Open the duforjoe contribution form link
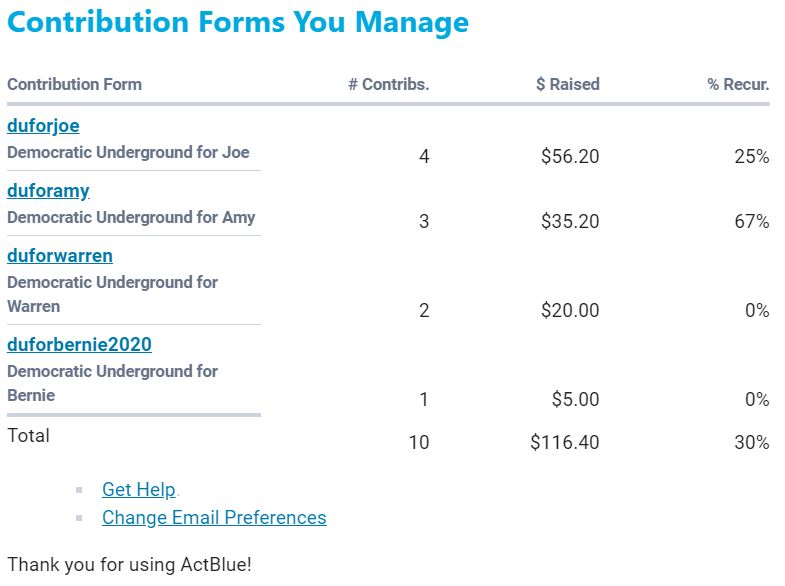 [43, 126]
